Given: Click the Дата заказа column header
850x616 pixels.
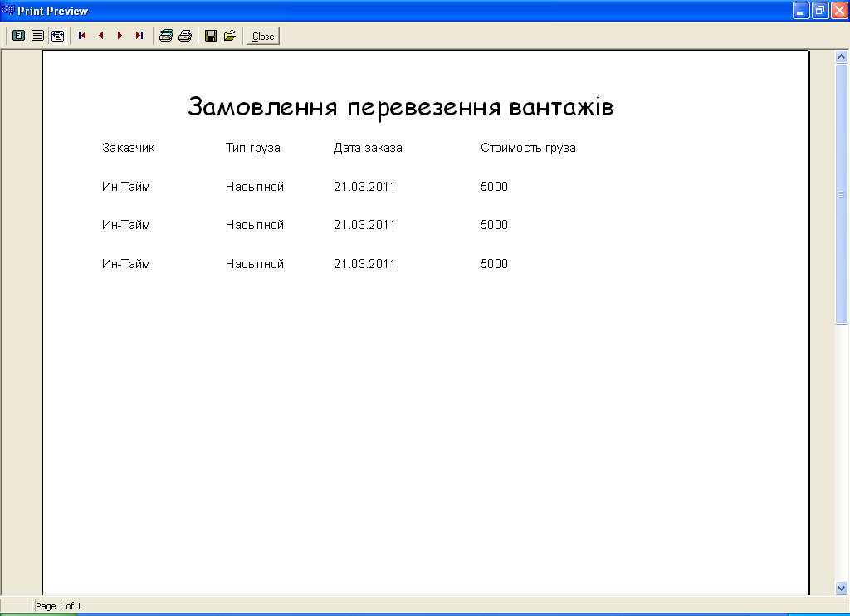Looking at the screenshot, I should 368,148.
